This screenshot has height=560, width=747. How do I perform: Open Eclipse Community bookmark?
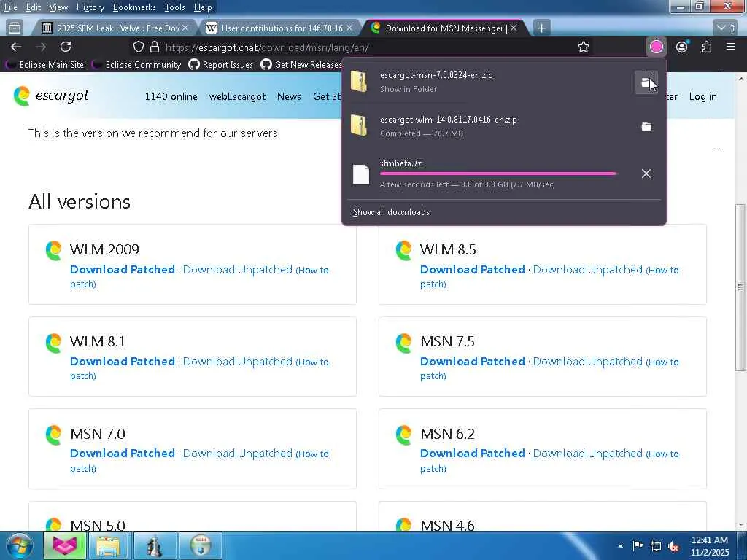point(136,64)
